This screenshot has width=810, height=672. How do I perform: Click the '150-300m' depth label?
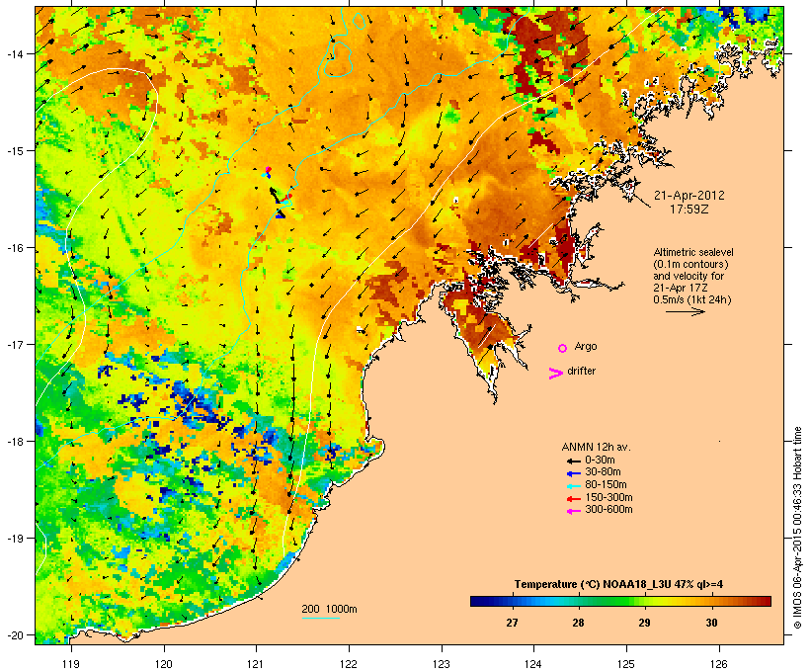pyautogui.click(x=609, y=497)
